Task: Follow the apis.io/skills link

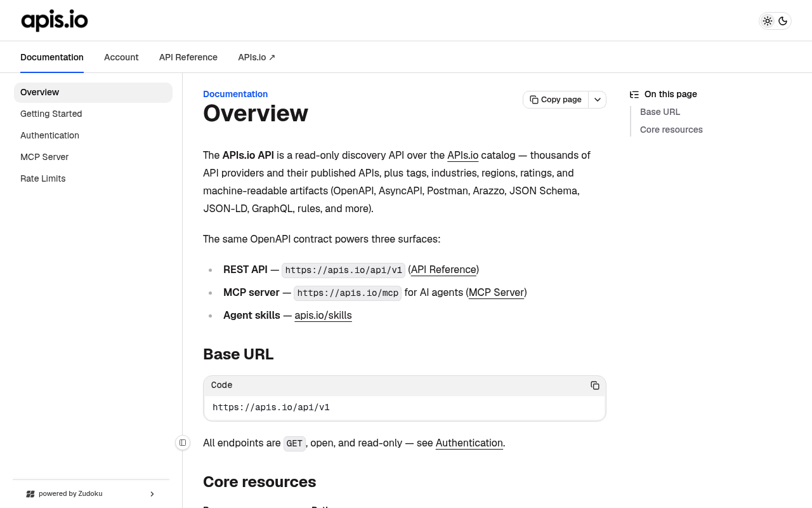Action: pos(323,315)
